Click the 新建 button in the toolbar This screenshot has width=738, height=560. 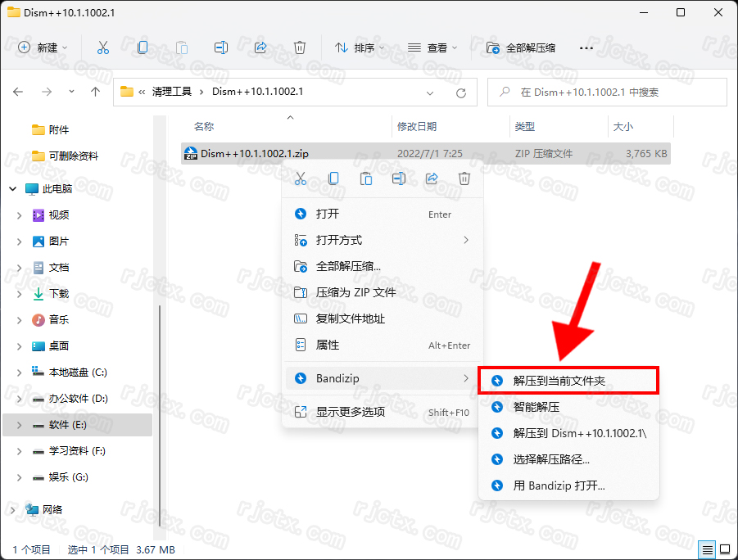coord(43,47)
